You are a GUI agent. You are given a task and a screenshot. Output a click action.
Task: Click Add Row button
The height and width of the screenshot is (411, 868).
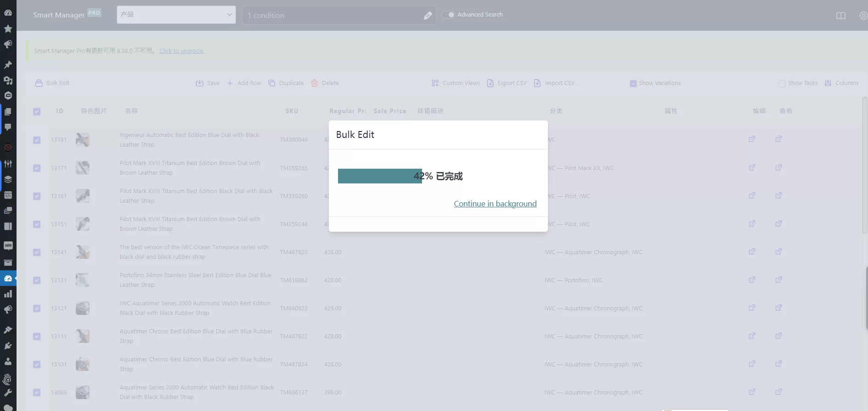[x=244, y=83]
